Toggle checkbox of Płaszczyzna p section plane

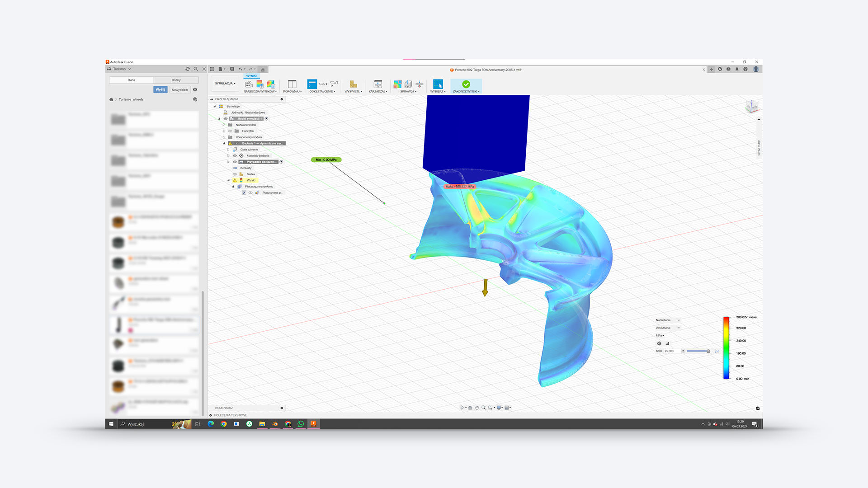(244, 193)
